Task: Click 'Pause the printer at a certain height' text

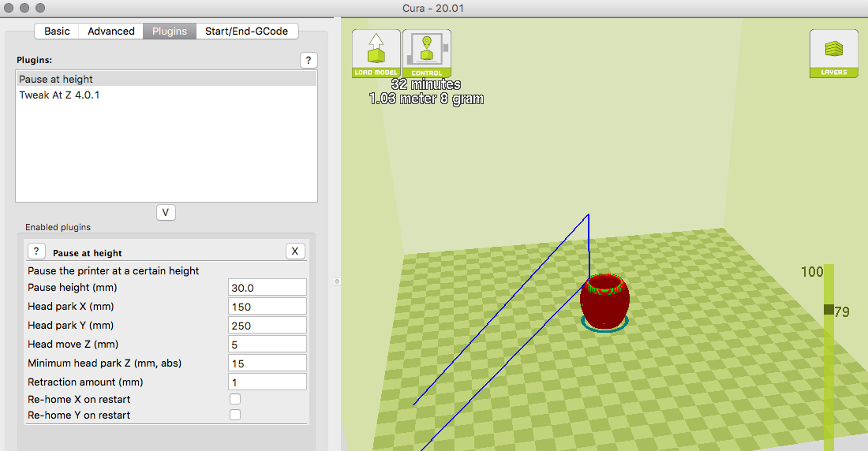Action: (x=113, y=270)
